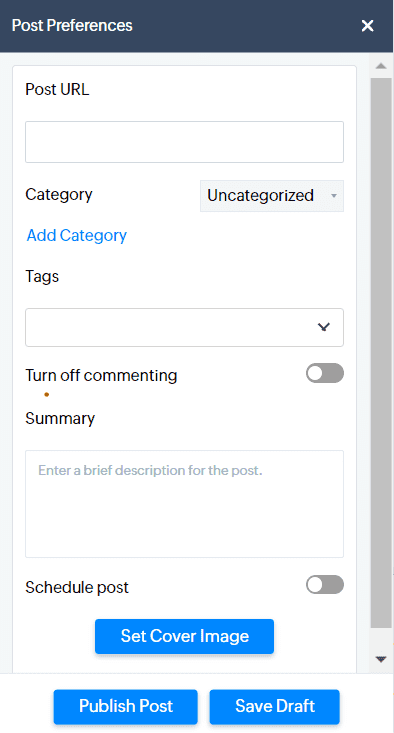The width and height of the screenshot is (394, 733).
Task: Click the Tags field chevron icon
Action: (x=323, y=327)
